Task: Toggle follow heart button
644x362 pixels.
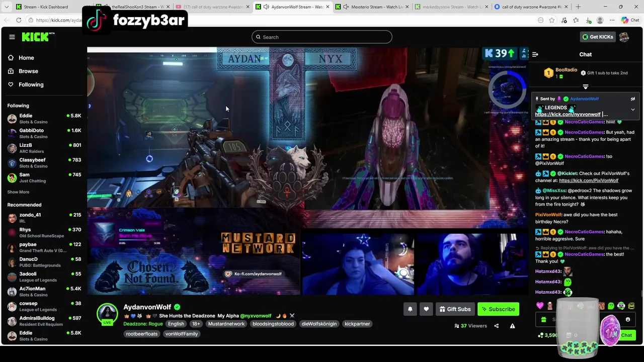Action: (x=426, y=309)
